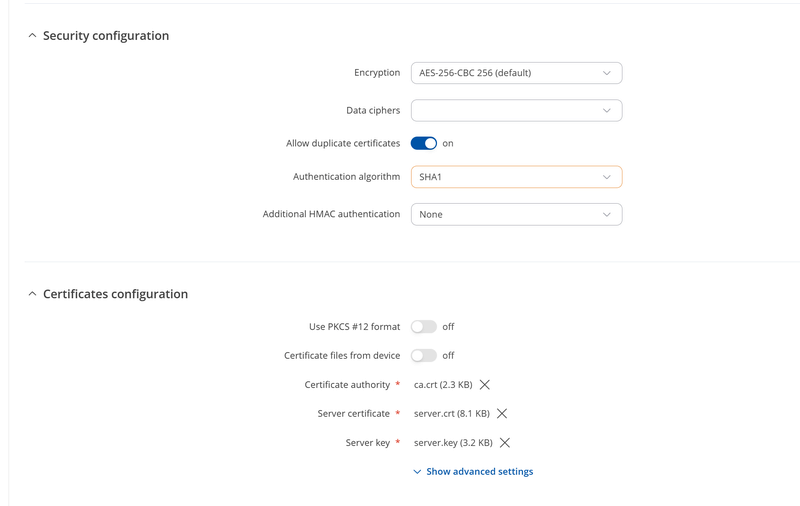
Task: Remove the ca.crt certificate authority file
Action: [485, 385]
